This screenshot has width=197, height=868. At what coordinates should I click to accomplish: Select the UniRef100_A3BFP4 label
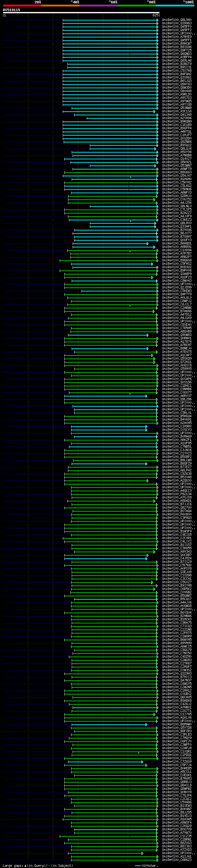pos(177,57)
